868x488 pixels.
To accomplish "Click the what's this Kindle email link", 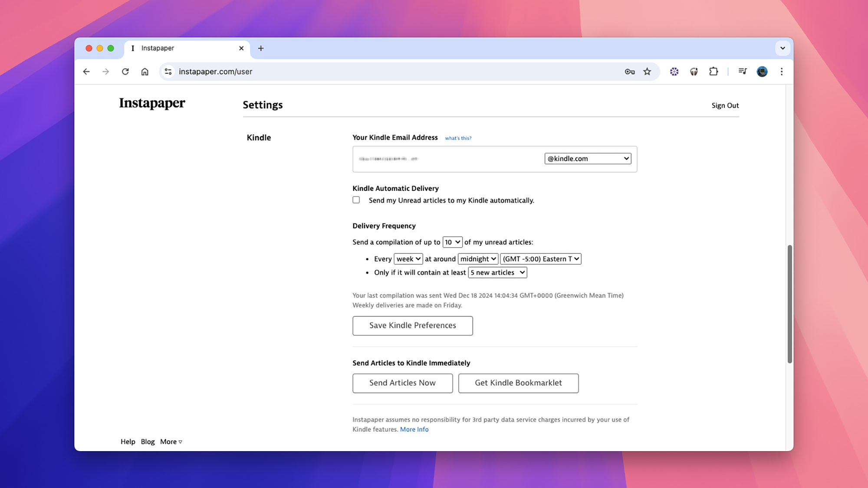I will pos(457,138).
